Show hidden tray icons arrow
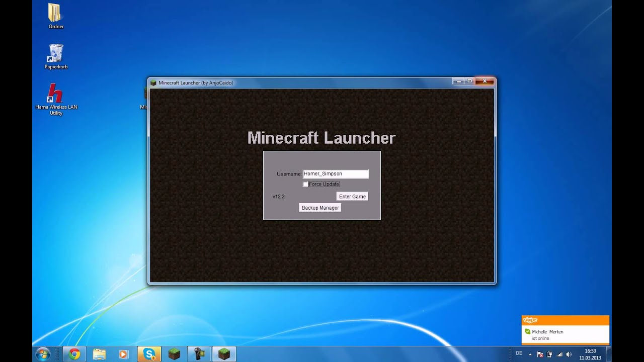 [x=530, y=354]
